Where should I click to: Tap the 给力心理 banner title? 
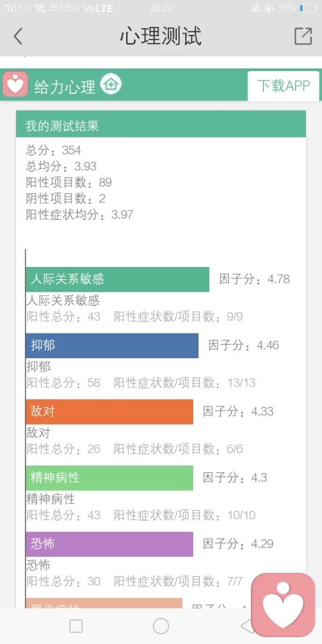click(64, 87)
